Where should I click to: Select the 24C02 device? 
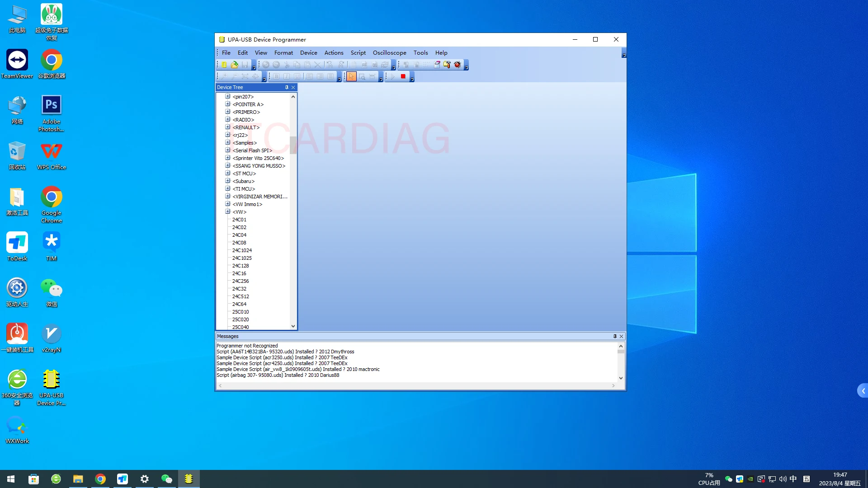click(x=239, y=227)
